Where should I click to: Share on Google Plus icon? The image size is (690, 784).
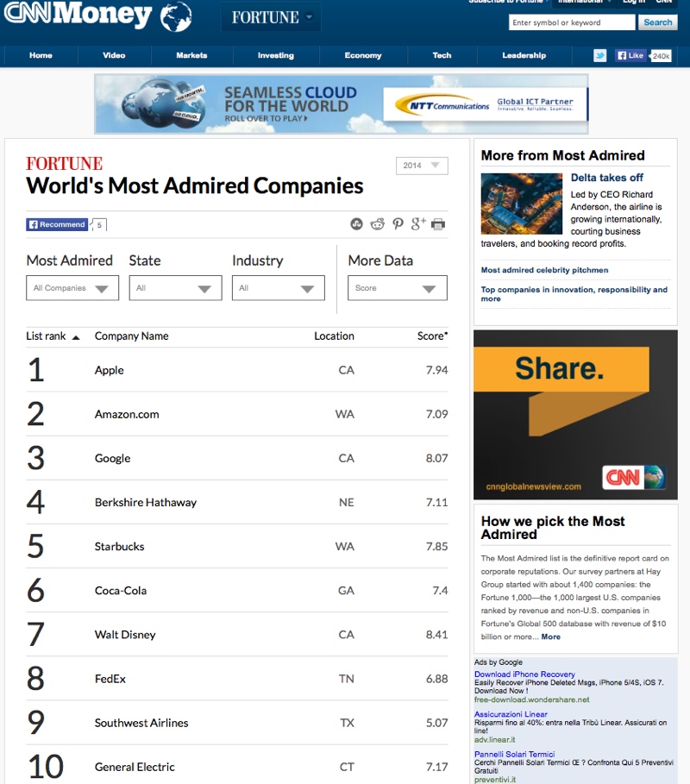pyautogui.click(x=418, y=224)
